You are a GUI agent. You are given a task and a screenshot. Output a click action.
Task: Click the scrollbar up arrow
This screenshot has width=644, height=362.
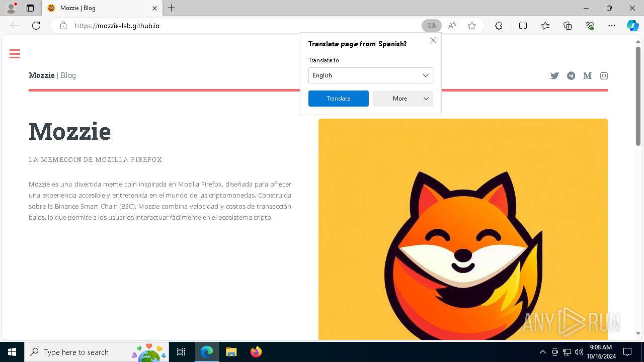tap(638, 41)
